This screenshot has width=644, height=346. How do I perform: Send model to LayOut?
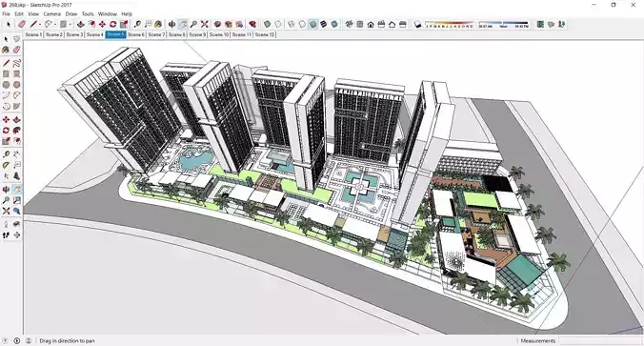point(239,24)
